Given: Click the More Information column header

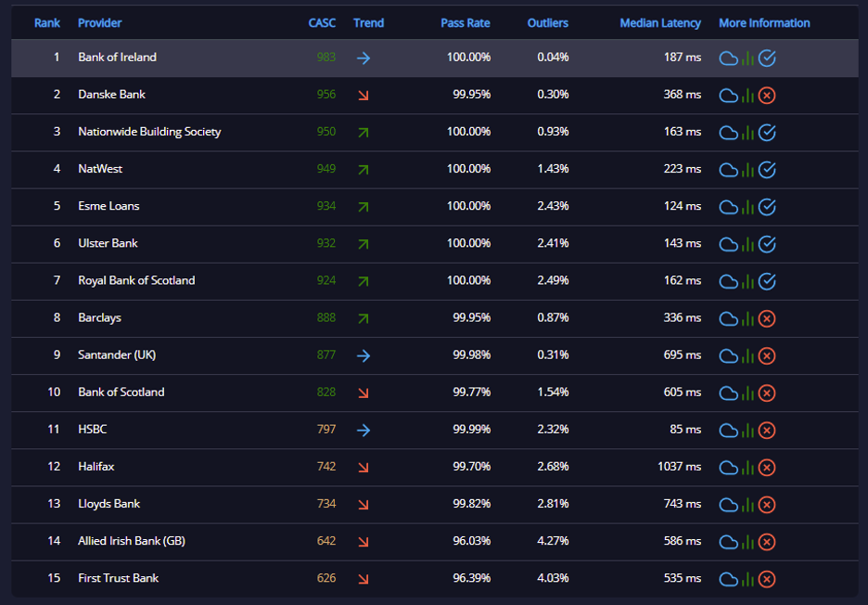Looking at the screenshot, I should [764, 22].
